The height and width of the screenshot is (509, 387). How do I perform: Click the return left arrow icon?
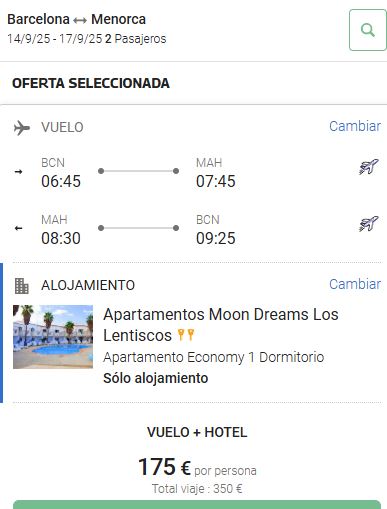coord(19,228)
